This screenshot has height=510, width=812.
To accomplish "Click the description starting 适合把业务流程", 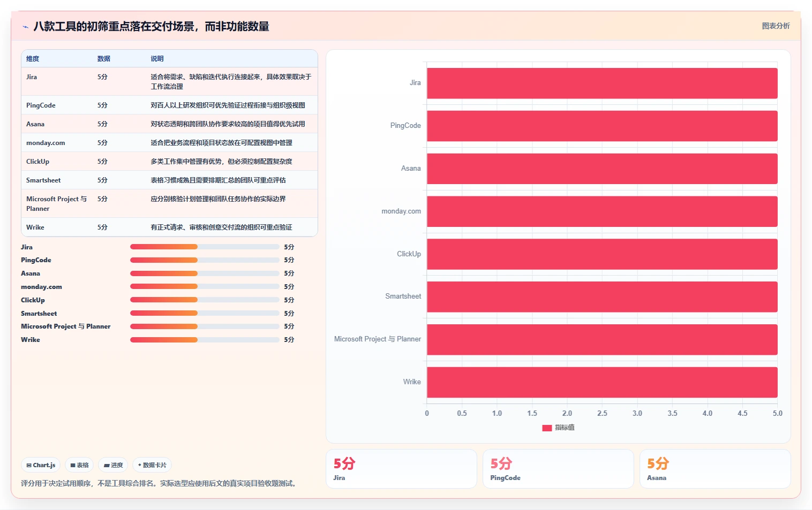I will [x=221, y=143].
